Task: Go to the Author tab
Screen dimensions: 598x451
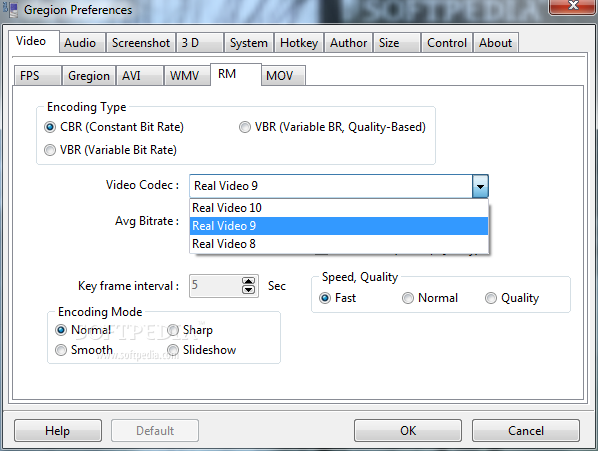Action: [x=349, y=43]
